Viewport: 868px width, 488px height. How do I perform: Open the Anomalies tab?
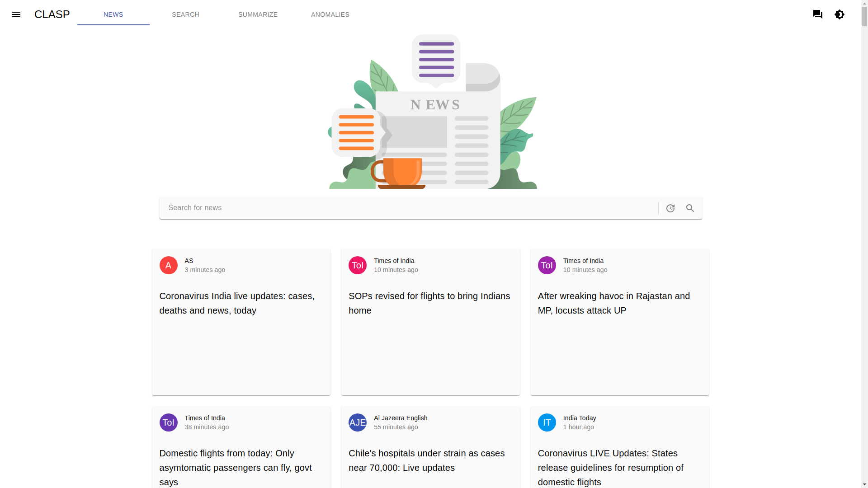tap(330, 14)
